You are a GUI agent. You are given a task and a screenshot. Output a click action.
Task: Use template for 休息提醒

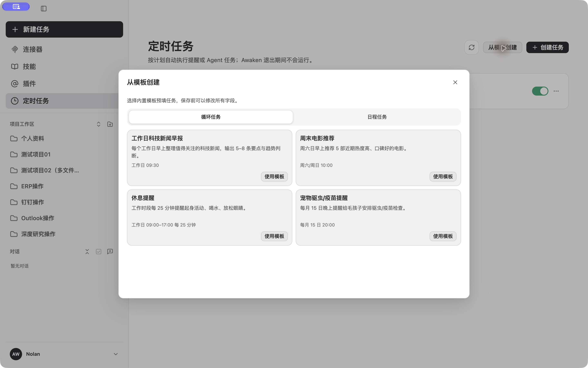tap(274, 236)
